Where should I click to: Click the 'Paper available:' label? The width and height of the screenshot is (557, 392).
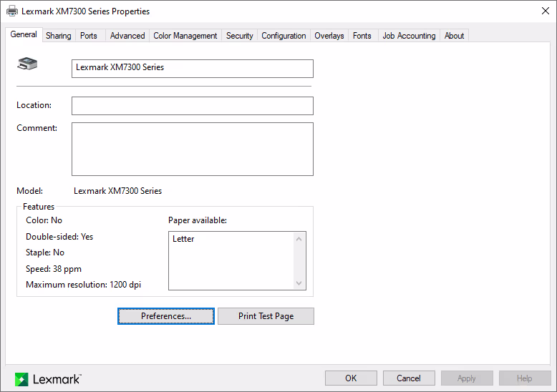(x=198, y=220)
